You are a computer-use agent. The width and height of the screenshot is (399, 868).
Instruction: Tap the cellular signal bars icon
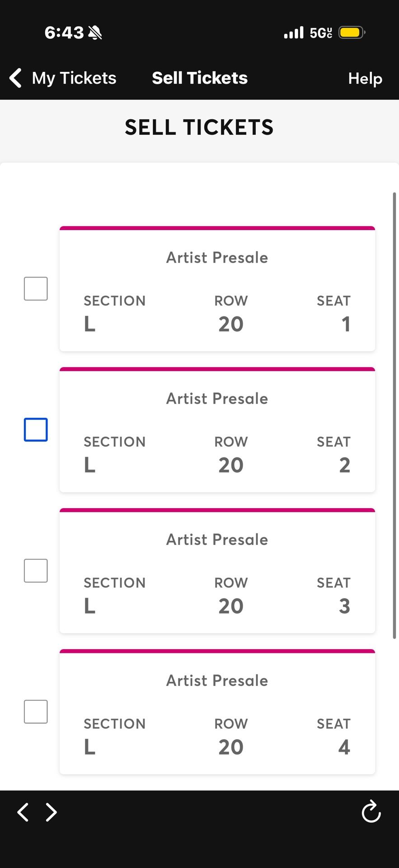[x=294, y=33]
